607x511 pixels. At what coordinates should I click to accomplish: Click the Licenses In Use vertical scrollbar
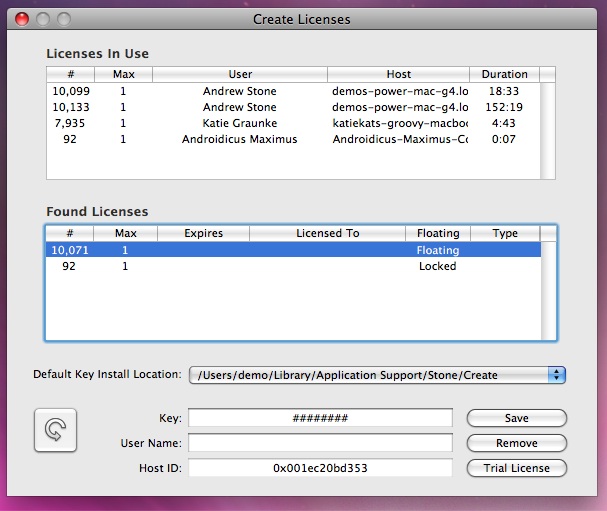pyautogui.click(x=548, y=130)
